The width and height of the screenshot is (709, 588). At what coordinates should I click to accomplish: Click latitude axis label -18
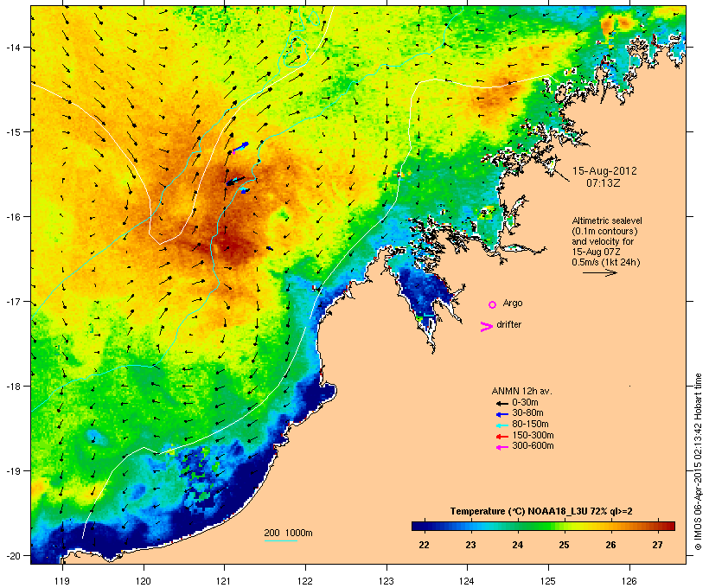click(x=12, y=386)
